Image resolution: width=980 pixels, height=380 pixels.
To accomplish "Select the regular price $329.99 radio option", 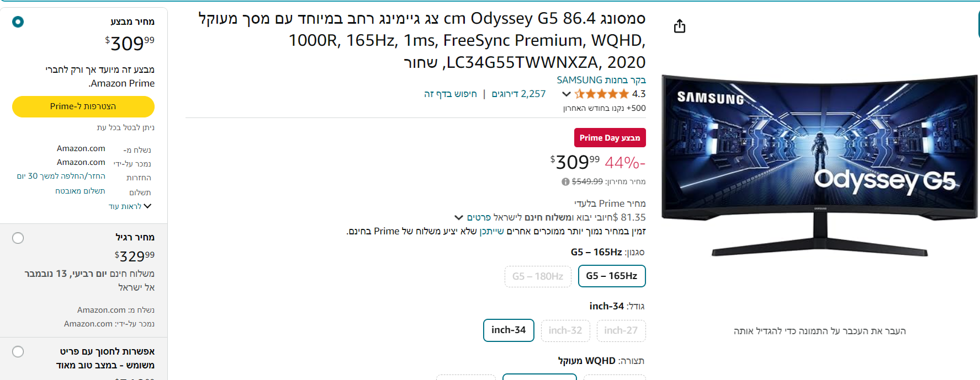I will click(18, 238).
